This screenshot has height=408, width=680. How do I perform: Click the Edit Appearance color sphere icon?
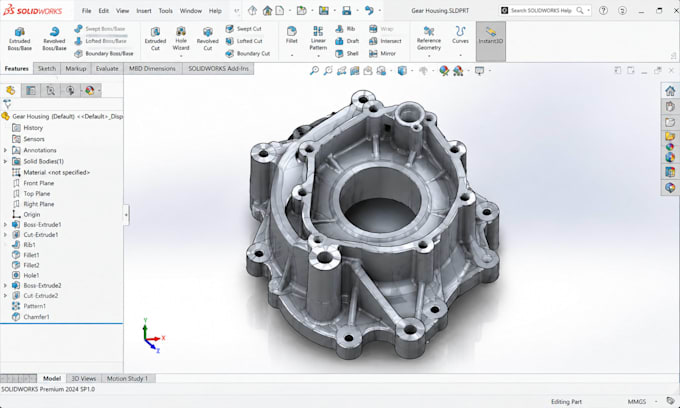444,71
